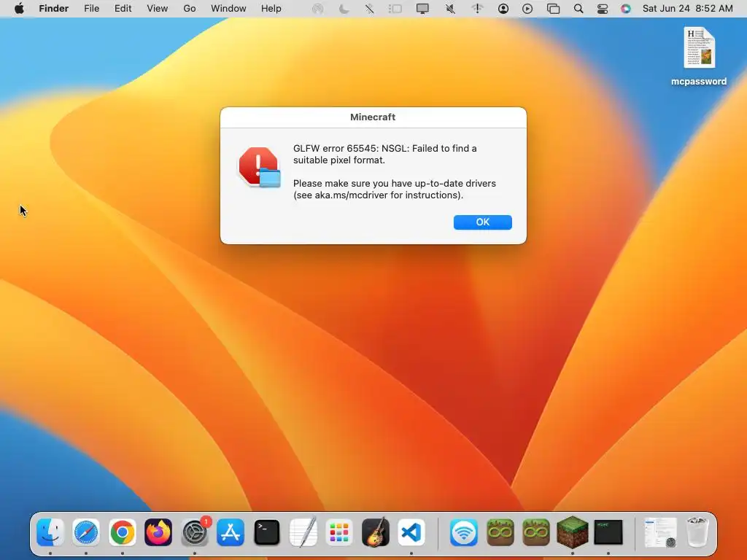Open the Help menu
Viewport: 747px width, 560px height.
coord(271,9)
